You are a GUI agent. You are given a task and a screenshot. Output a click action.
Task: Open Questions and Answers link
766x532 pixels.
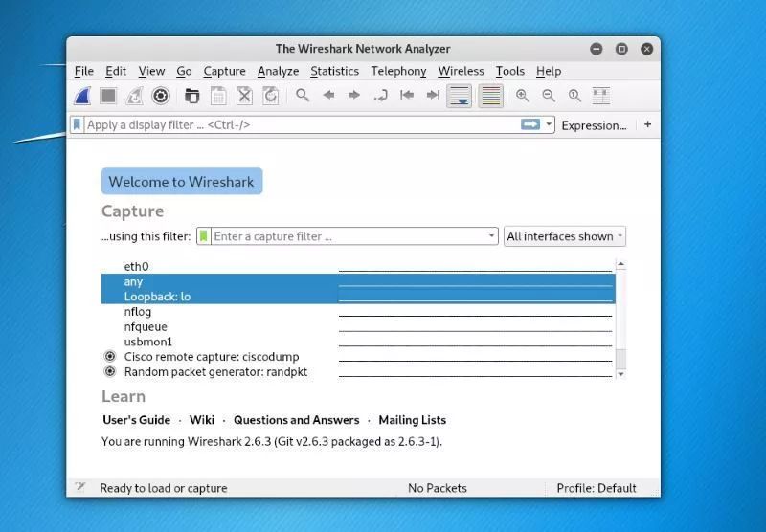(296, 420)
